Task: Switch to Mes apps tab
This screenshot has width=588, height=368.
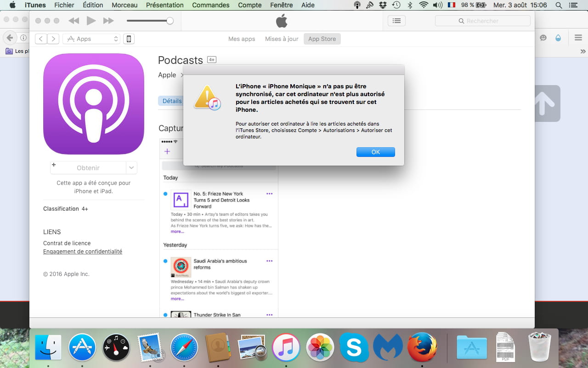Action: (242, 39)
